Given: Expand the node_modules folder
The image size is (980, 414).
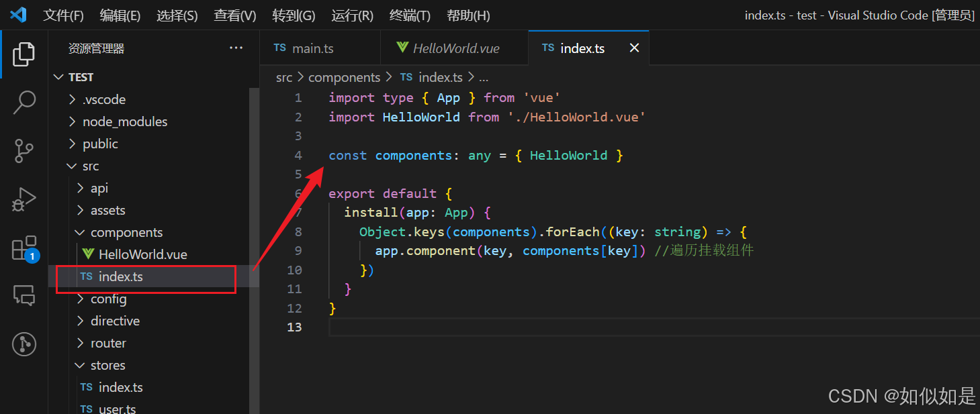Looking at the screenshot, I should pyautogui.click(x=73, y=121).
